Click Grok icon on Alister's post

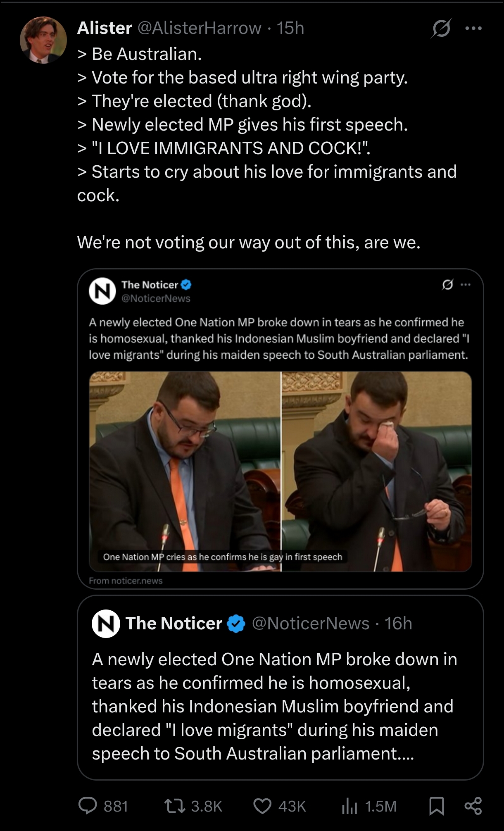(x=441, y=29)
